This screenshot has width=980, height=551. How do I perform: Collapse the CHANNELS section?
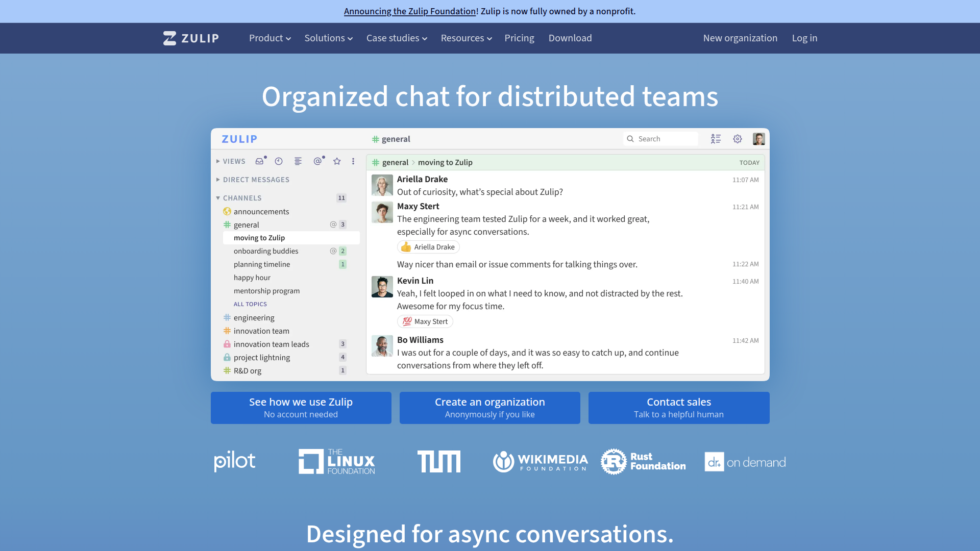[239, 198]
